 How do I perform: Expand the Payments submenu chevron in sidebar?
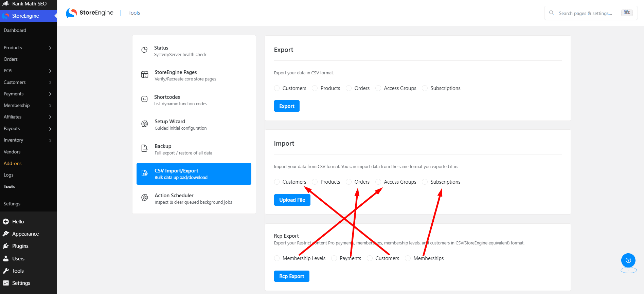tap(50, 94)
